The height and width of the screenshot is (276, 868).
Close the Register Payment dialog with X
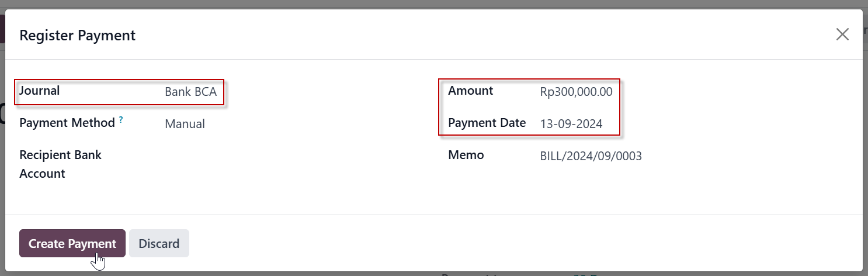pos(842,34)
